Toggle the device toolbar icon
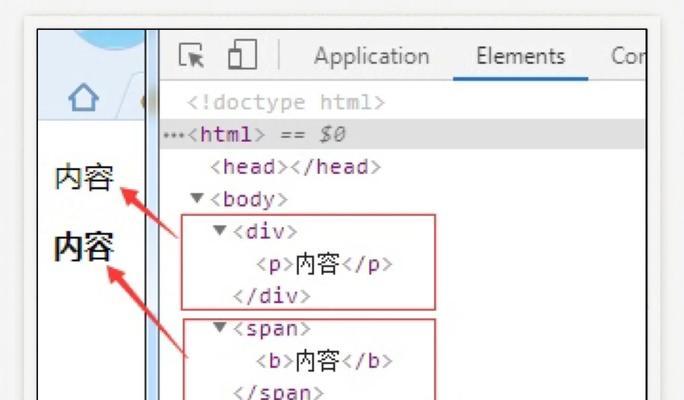 (243, 55)
